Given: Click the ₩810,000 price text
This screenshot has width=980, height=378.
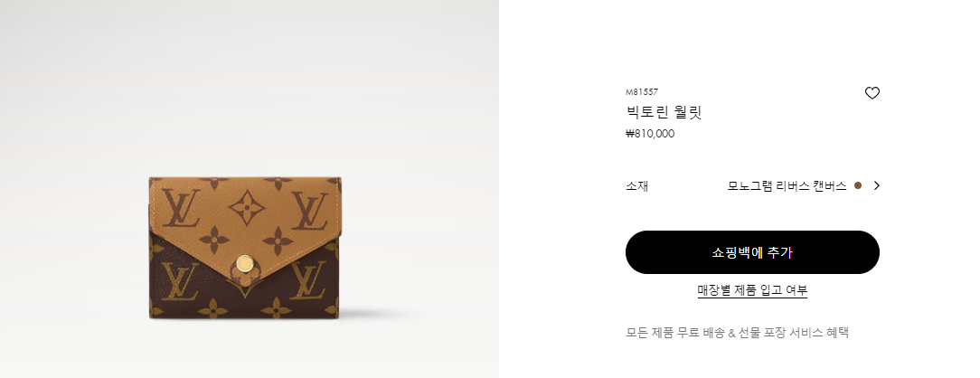Looking at the screenshot, I should tap(650, 134).
